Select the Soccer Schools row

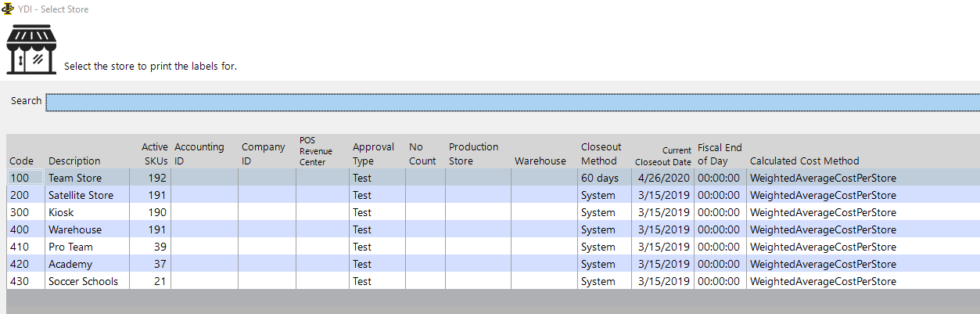(x=494, y=281)
